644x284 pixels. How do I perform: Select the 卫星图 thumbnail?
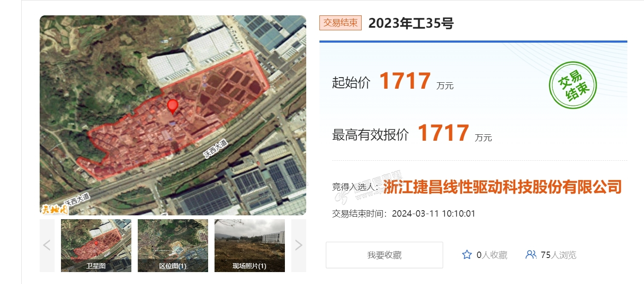[x=96, y=245]
